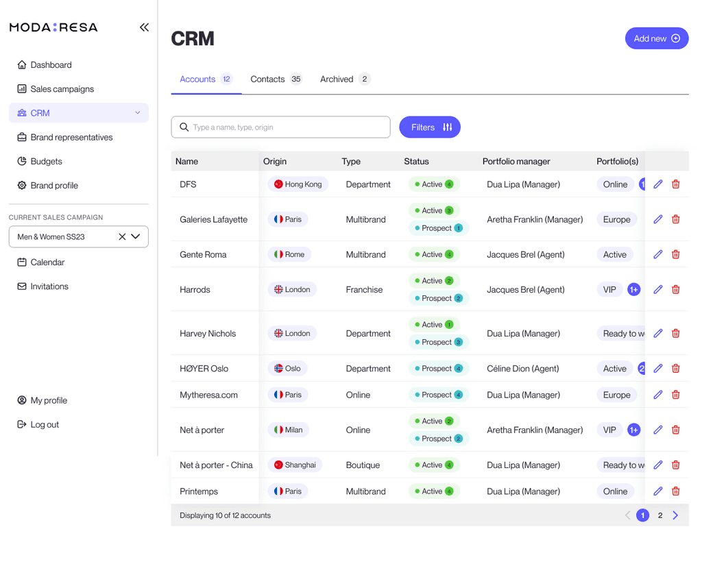
Task: Open Budgets in sidebar
Action: point(39,162)
